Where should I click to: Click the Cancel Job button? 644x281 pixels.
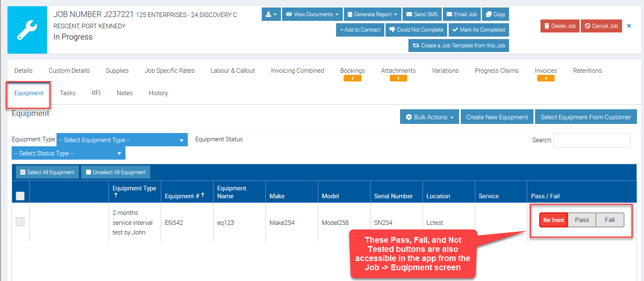601,26
